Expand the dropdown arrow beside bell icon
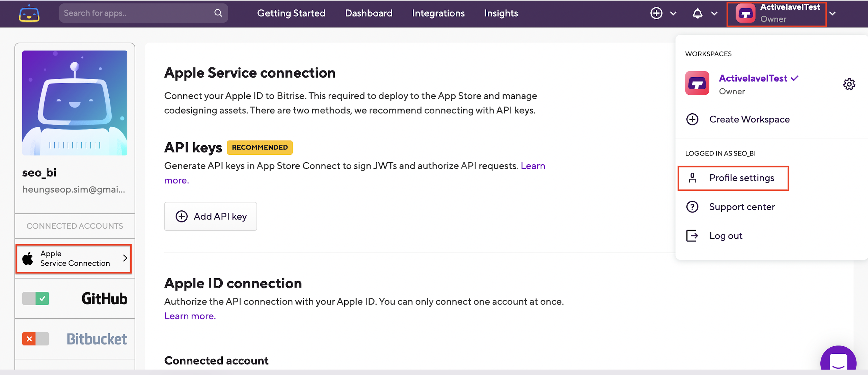The width and height of the screenshot is (868, 375). coord(714,13)
